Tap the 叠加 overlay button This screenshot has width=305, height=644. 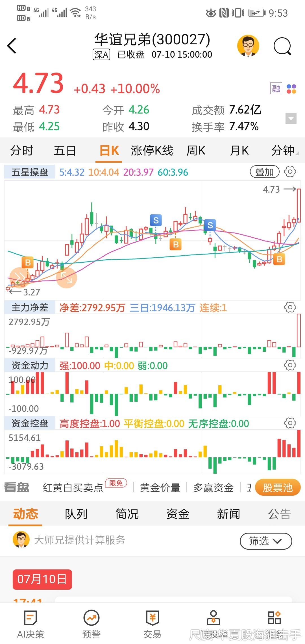[x=265, y=172]
